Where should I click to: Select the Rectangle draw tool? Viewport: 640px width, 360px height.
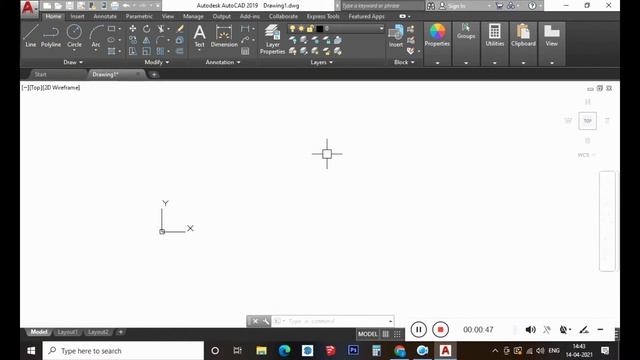[111, 29]
